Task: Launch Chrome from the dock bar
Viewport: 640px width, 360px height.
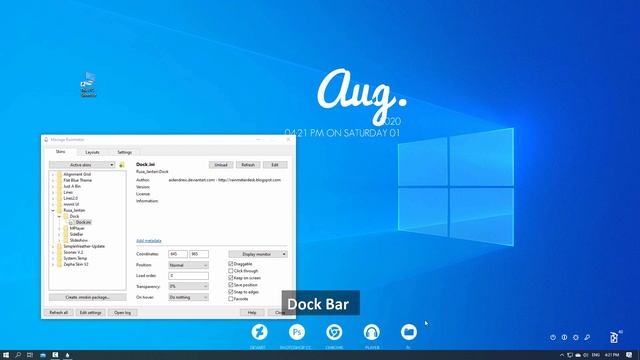Action: (334, 332)
